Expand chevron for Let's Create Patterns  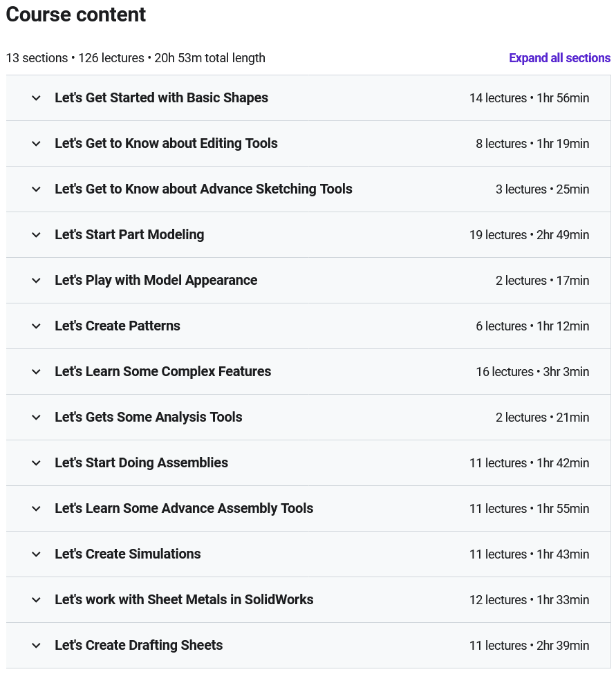pyautogui.click(x=37, y=326)
